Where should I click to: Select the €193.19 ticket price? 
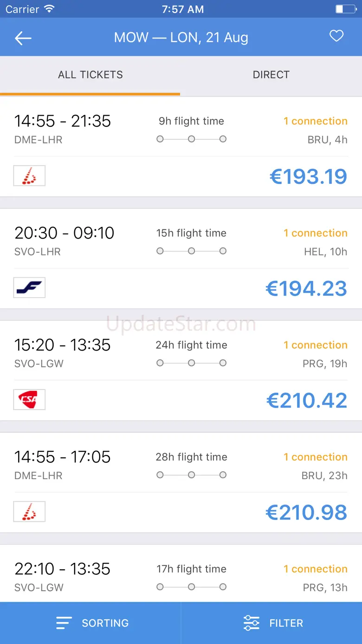308,176
